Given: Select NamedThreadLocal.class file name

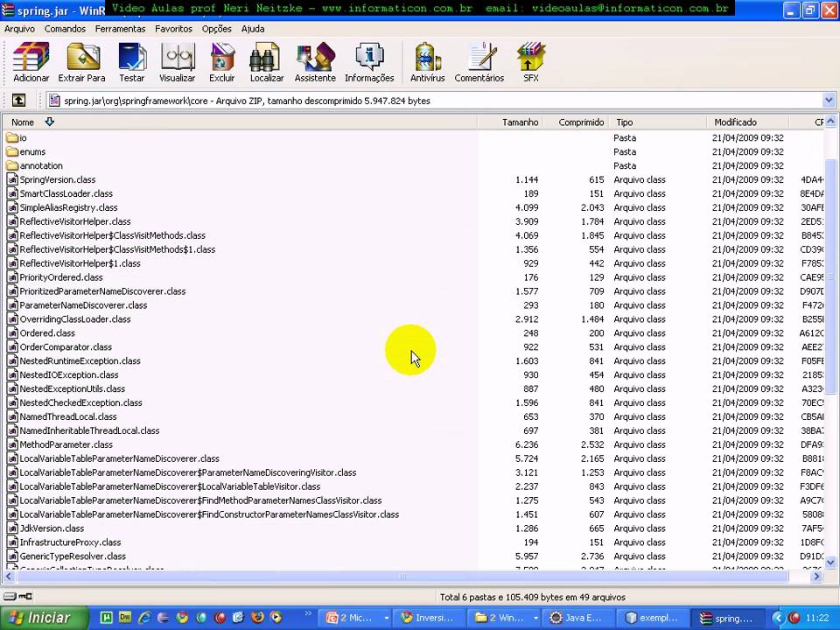Looking at the screenshot, I should (x=68, y=416).
